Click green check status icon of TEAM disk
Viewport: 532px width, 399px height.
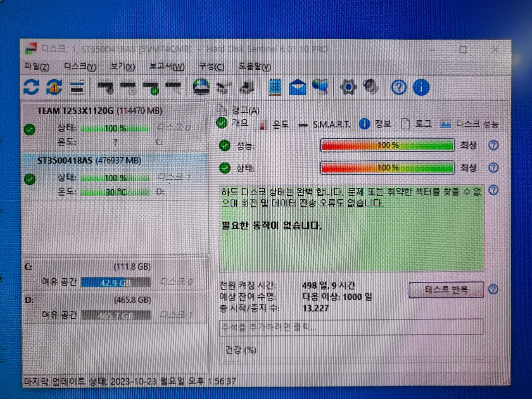pyautogui.click(x=30, y=130)
